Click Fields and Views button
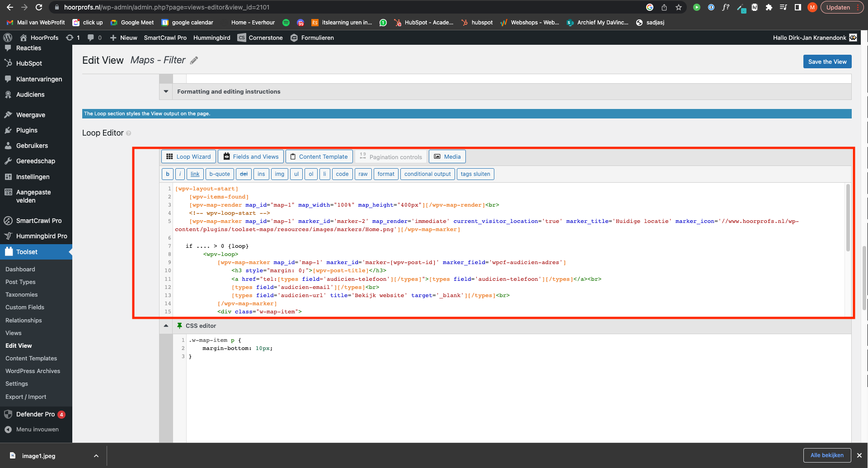This screenshot has width=868, height=468. coord(251,156)
